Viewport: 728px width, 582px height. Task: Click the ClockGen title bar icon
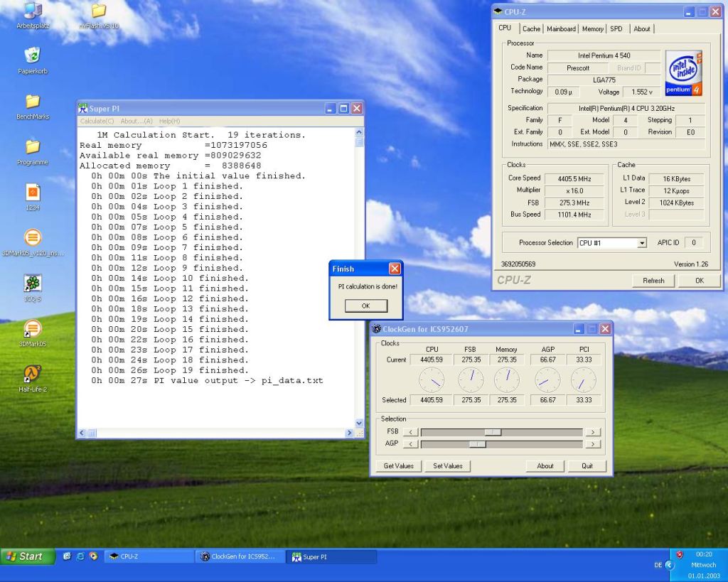click(377, 328)
